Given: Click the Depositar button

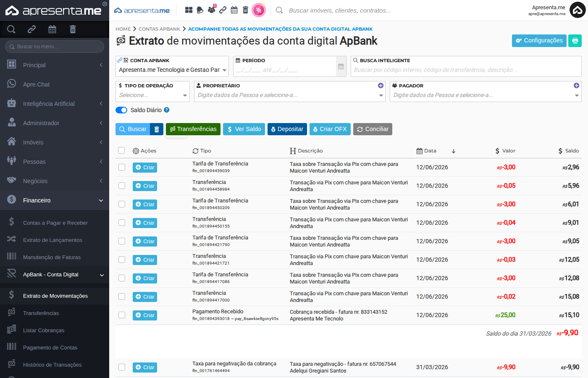Looking at the screenshot, I should pos(287,129).
